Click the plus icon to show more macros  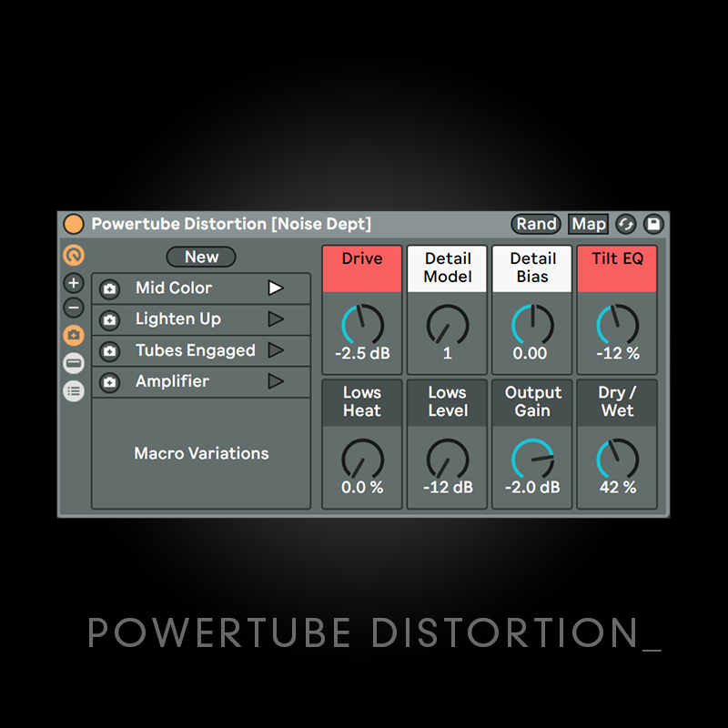[74, 283]
